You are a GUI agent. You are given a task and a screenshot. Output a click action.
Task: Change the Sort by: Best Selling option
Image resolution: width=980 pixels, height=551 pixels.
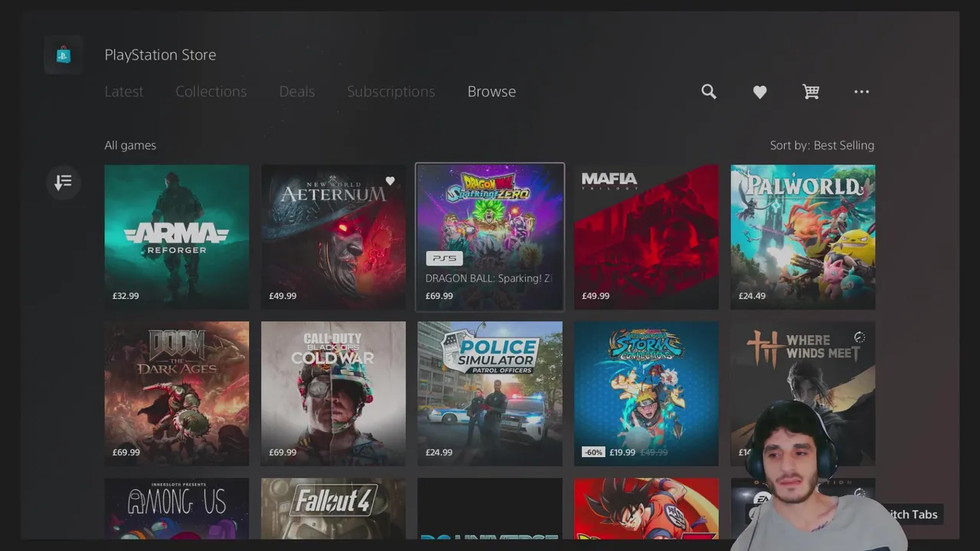822,145
